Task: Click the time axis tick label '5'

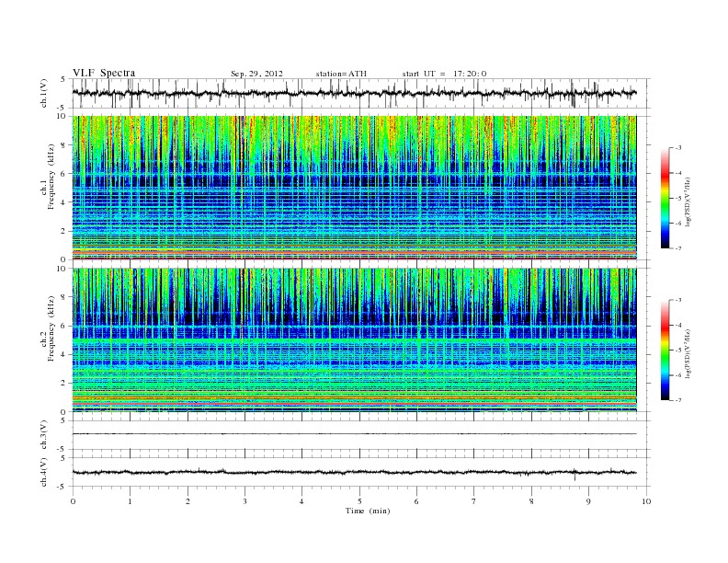Action: (x=359, y=501)
